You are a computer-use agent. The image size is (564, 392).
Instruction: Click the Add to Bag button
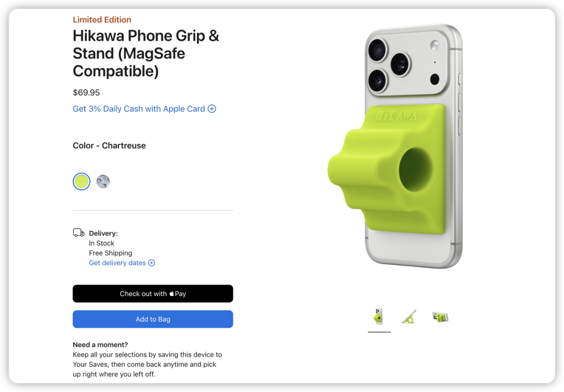click(153, 319)
